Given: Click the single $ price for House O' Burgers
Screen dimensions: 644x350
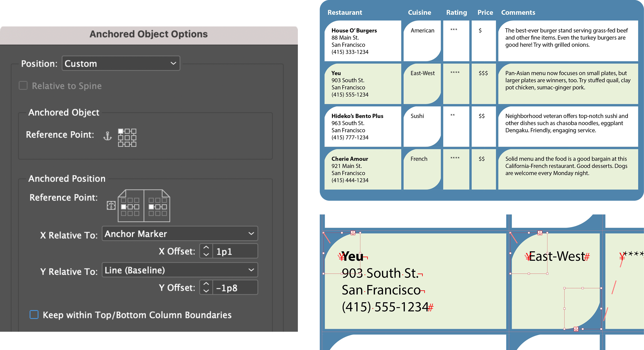Looking at the screenshot, I should click(x=480, y=30).
